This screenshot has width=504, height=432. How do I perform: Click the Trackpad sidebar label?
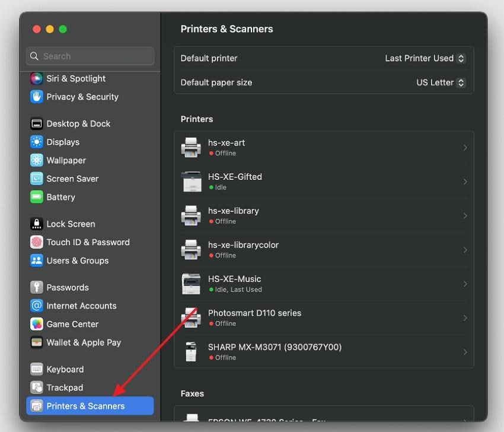(x=65, y=388)
